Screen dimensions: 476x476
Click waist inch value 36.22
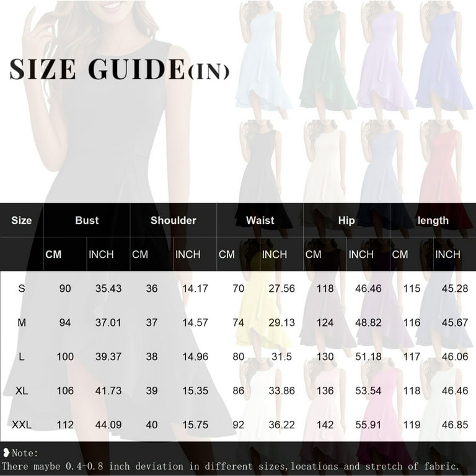[x=282, y=425]
